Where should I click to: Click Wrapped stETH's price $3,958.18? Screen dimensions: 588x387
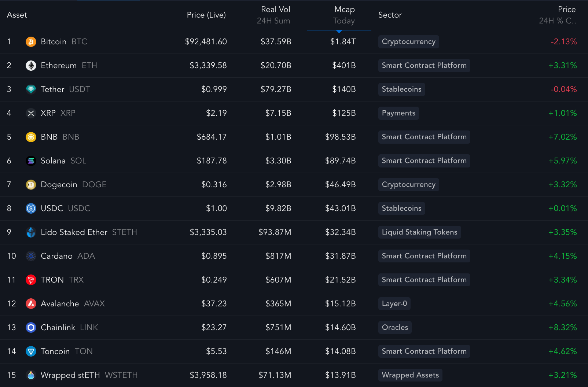(208, 375)
